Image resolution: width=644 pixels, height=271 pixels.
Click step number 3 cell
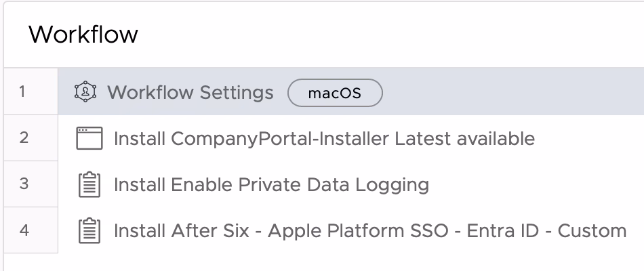click(31, 184)
